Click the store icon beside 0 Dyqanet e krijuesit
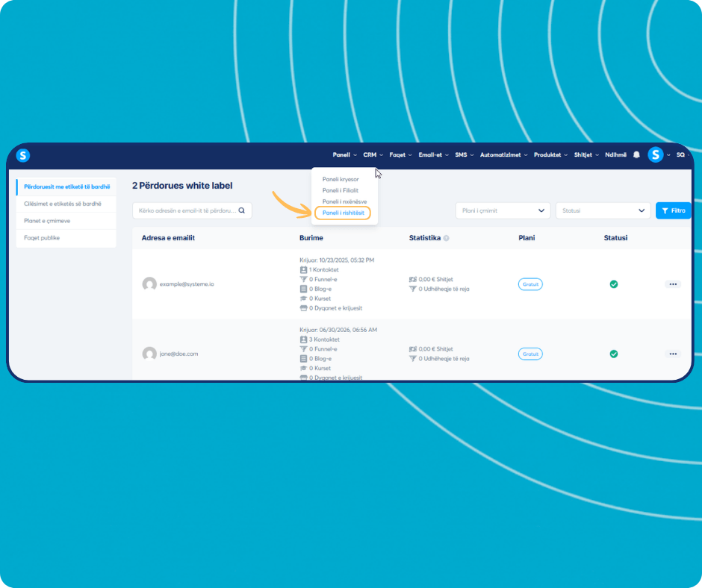 click(303, 308)
